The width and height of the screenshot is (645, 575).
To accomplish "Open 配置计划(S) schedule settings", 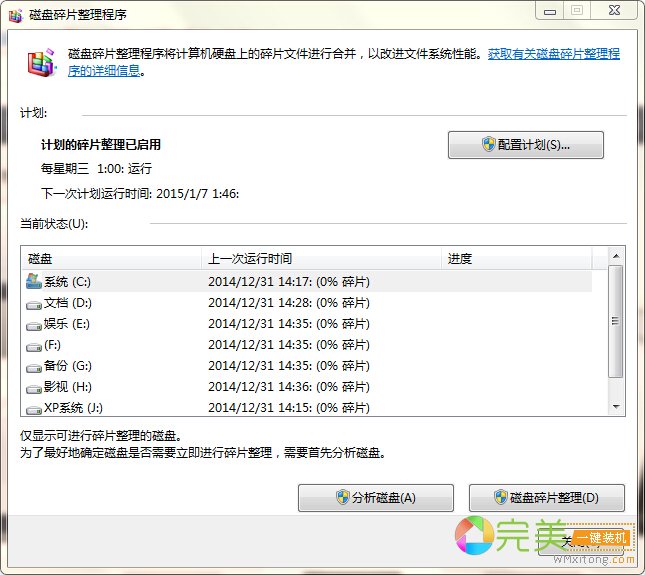I will coord(525,145).
